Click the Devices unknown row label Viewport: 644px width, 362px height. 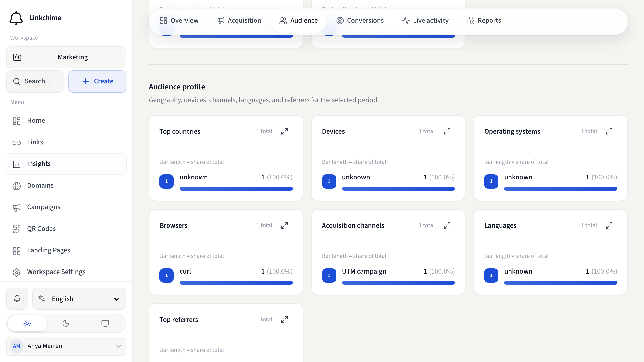point(356,177)
